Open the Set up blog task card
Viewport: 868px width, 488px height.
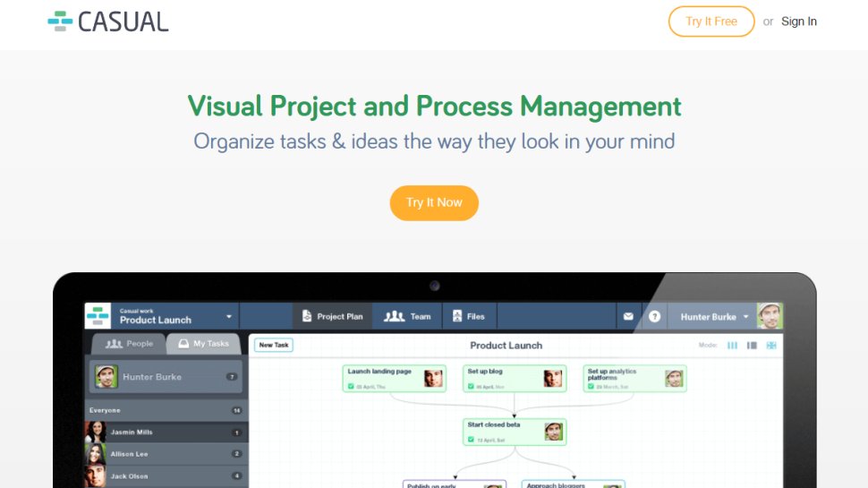point(515,379)
